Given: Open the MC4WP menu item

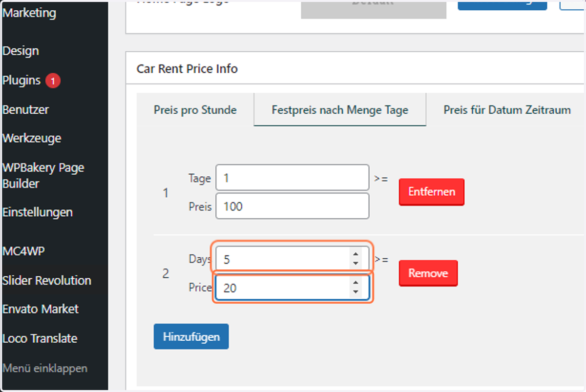Looking at the screenshot, I should (x=24, y=251).
